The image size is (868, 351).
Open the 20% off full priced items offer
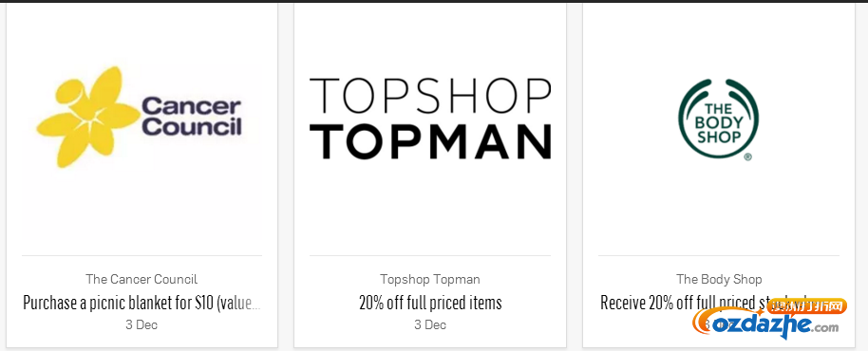pos(430,303)
